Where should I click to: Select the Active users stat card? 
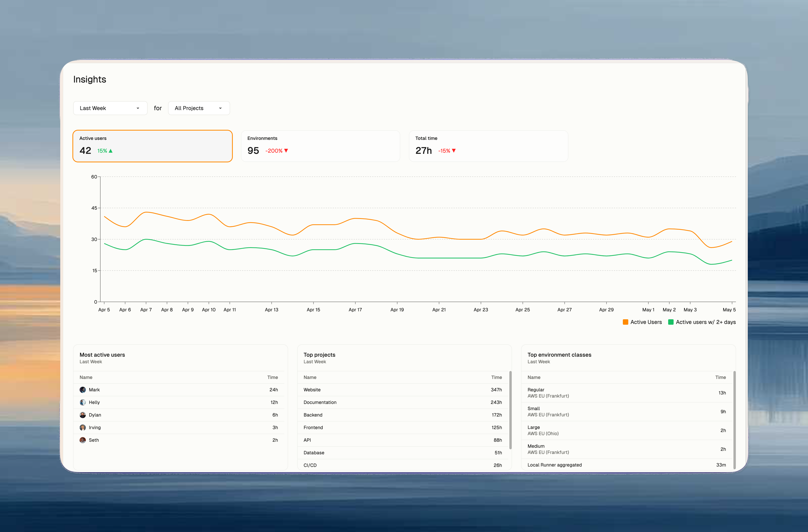152,146
